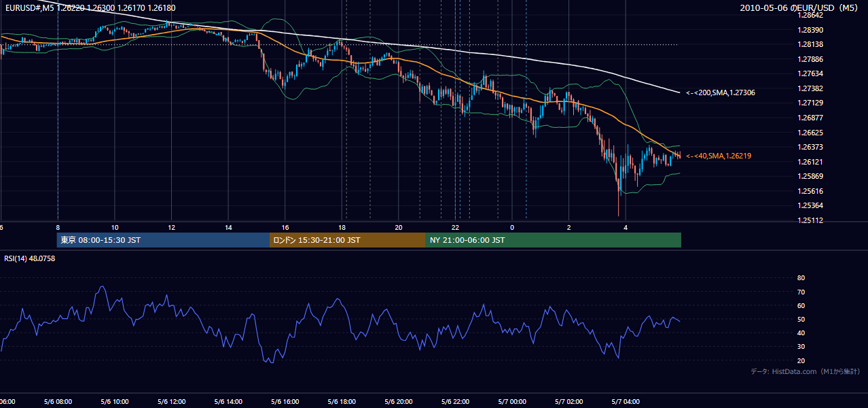The height and width of the screenshot is (408, 868).
Task: Click the 40 SMA 1.26219 label
Action: point(718,156)
